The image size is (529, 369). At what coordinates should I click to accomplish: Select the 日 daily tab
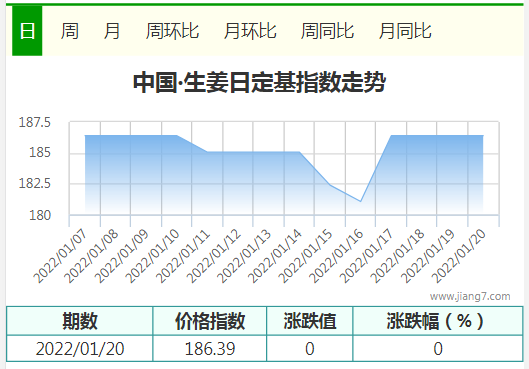click(27, 31)
